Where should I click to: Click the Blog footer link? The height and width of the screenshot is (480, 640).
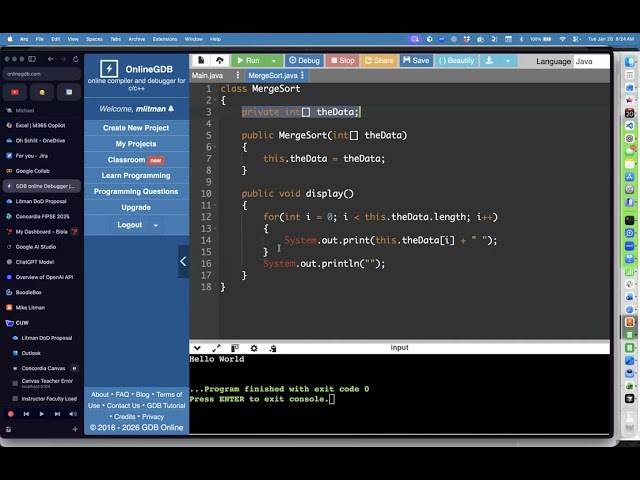pyautogui.click(x=142, y=395)
